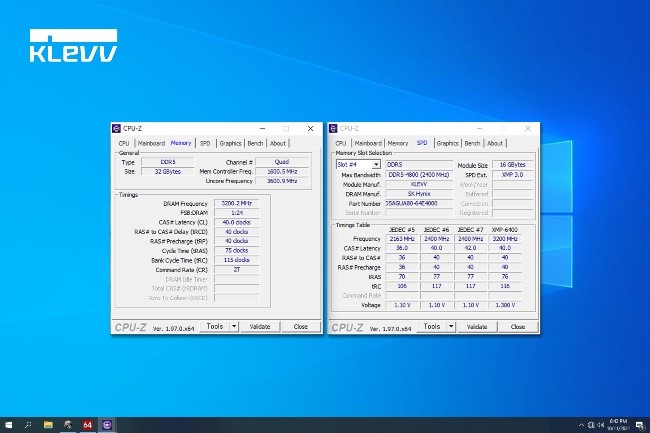
Task: Open About tab in right CPU-Z window
Action: point(495,143)
